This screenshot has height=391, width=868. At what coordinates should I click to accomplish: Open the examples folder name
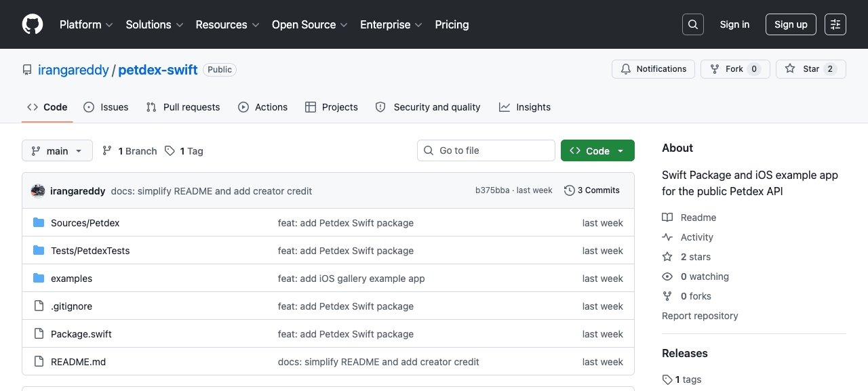[71, 279]
